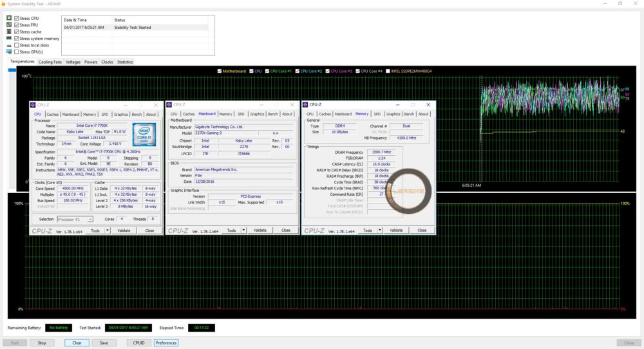Click Tools button in CPU-Z CPU window
This screenshot has width=644, height=349.
point(95,231)
